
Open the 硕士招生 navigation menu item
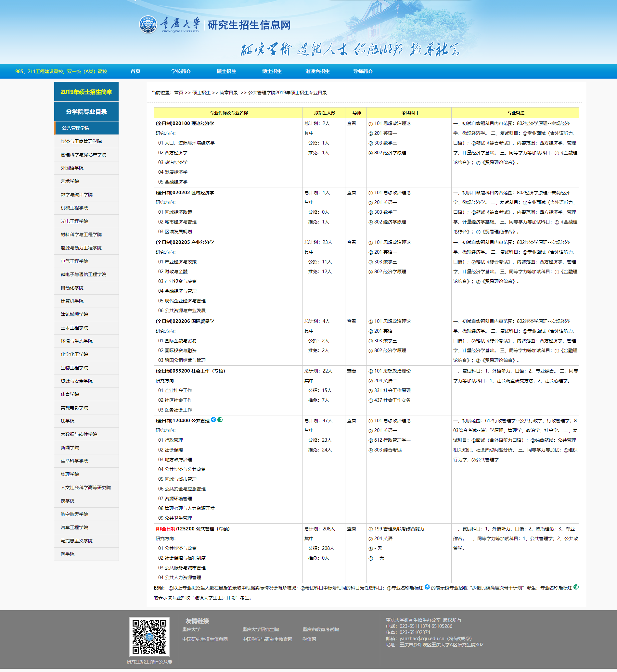tap(226, 71)
